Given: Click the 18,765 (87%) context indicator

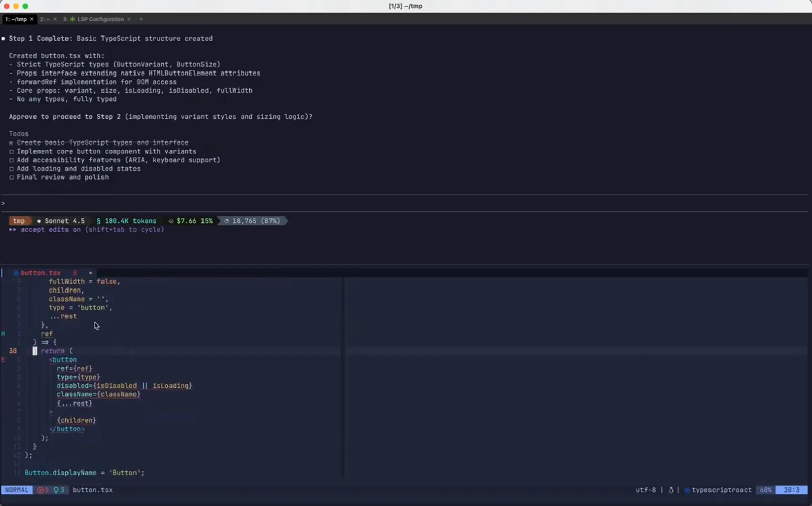Looking at the screenshot, I should 252,221.
